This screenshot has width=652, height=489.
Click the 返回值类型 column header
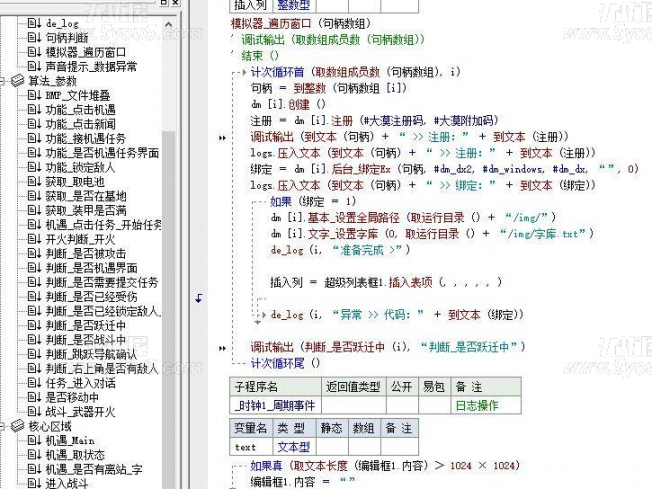coord(353,387)
